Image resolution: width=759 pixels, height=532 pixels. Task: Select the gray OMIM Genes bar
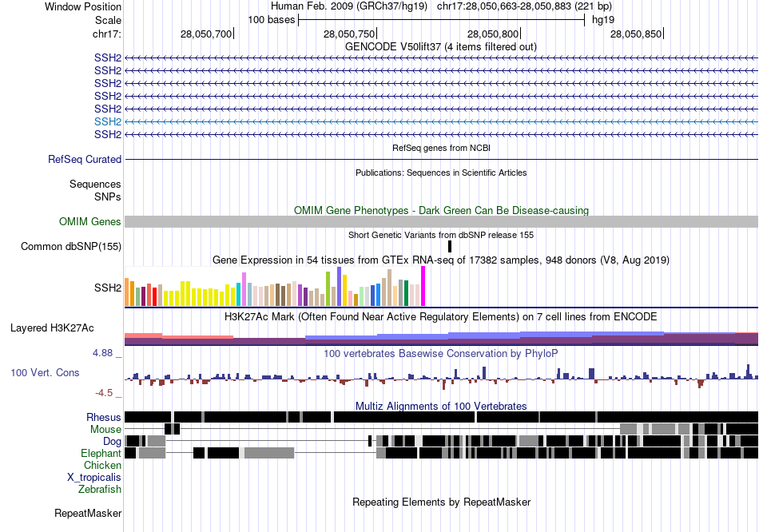click(x=441, y=222)
